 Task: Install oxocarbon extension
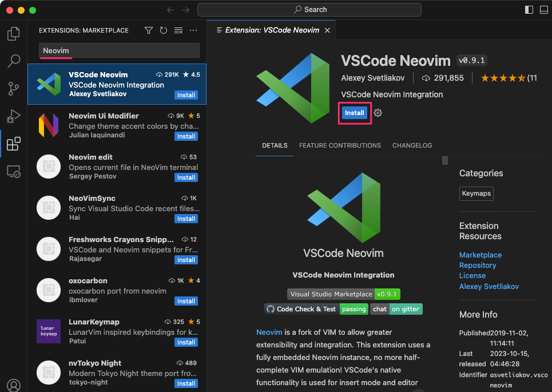coord(186,301)
